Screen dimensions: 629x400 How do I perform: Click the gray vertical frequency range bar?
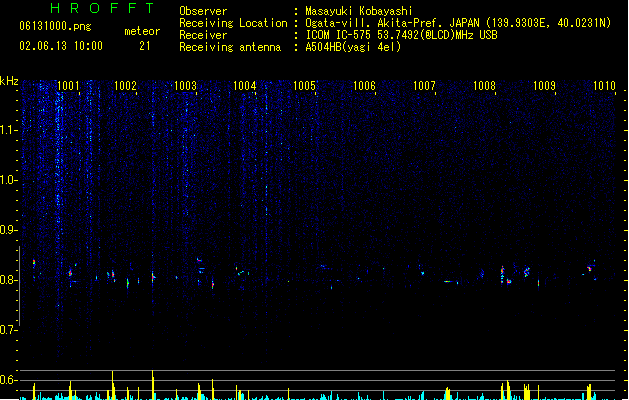20,286
